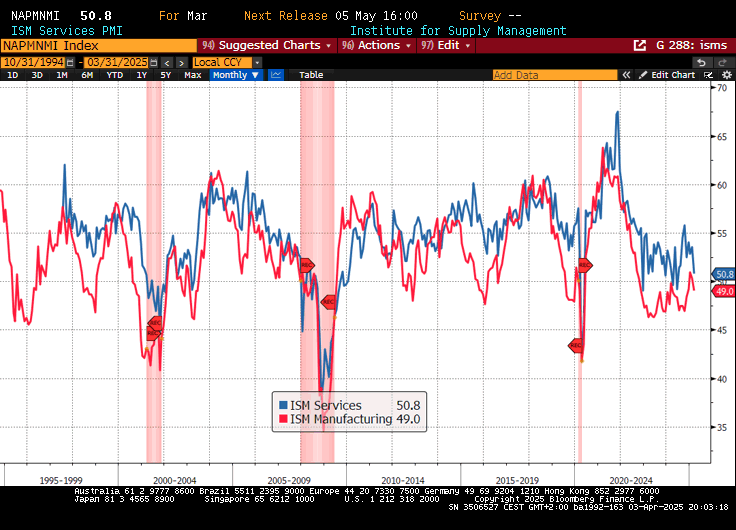Click the G 288: isms chart title
This screenshot has width=736, height=530.
(x=691, y=46)
